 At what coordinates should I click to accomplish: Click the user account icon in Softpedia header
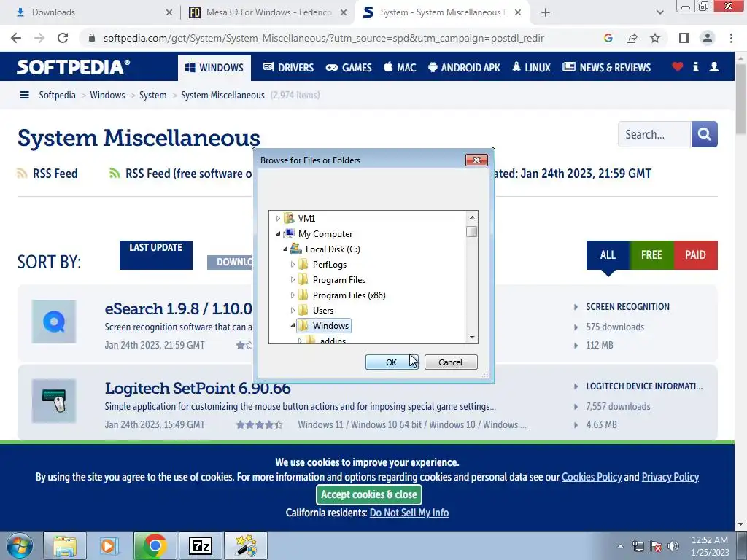coord(714,66)
